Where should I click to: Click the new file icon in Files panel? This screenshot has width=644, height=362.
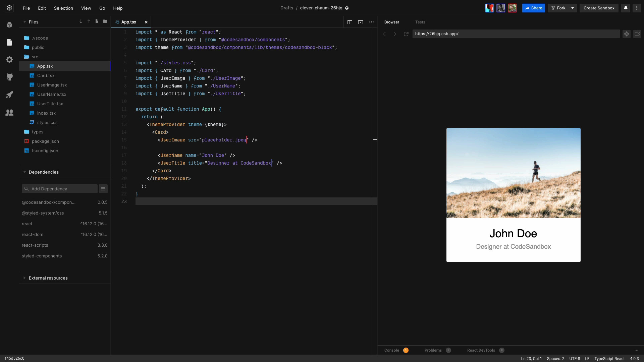pyautogui.click(x=97, y=22)
